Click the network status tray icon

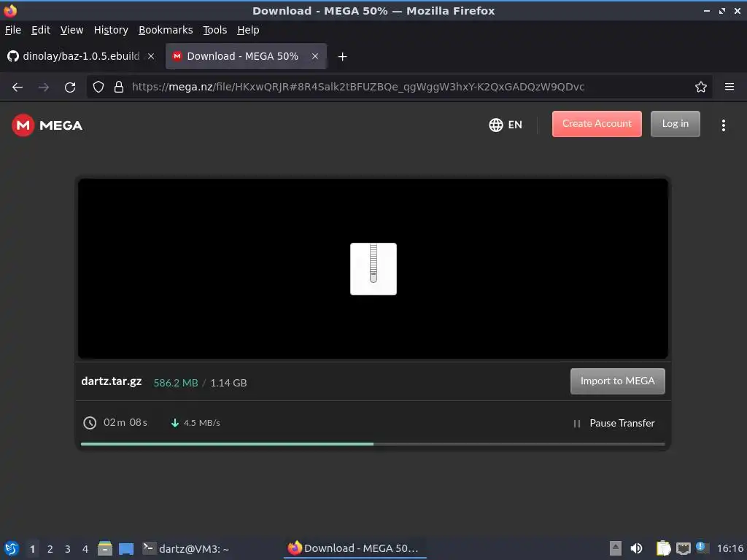pos(683,548)
